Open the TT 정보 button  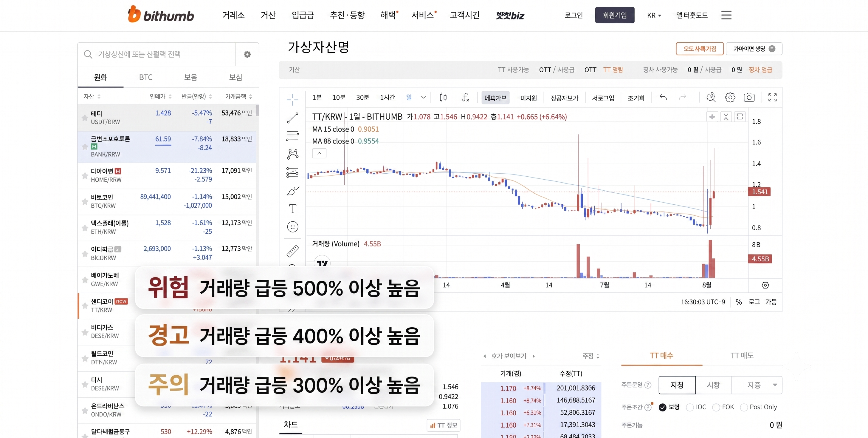444,425
